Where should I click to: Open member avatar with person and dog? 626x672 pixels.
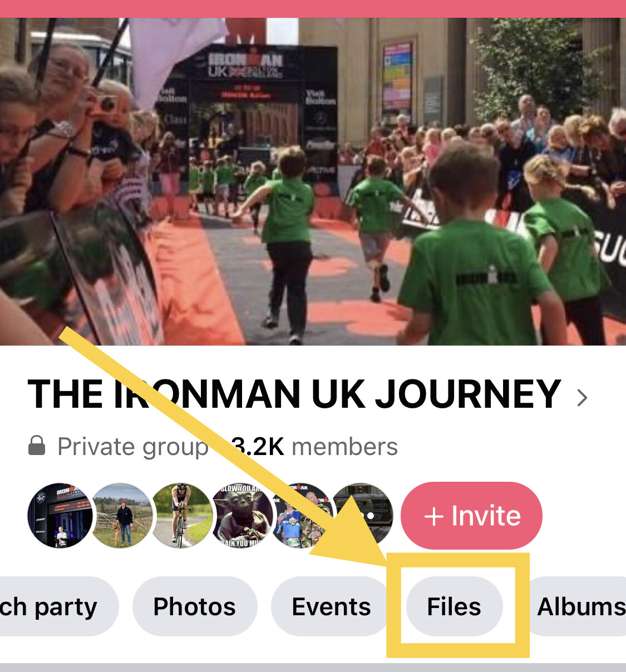click(x=121, y=516)
